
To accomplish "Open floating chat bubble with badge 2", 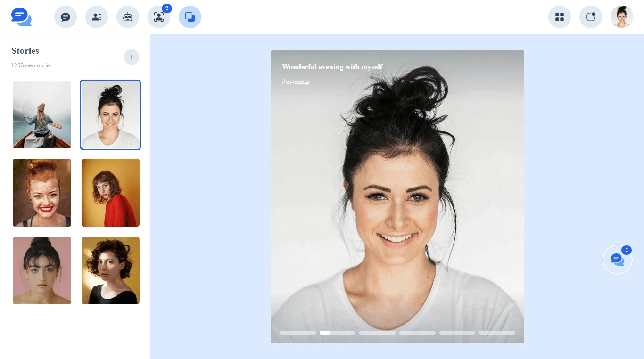I will click(x=618, y=259).
